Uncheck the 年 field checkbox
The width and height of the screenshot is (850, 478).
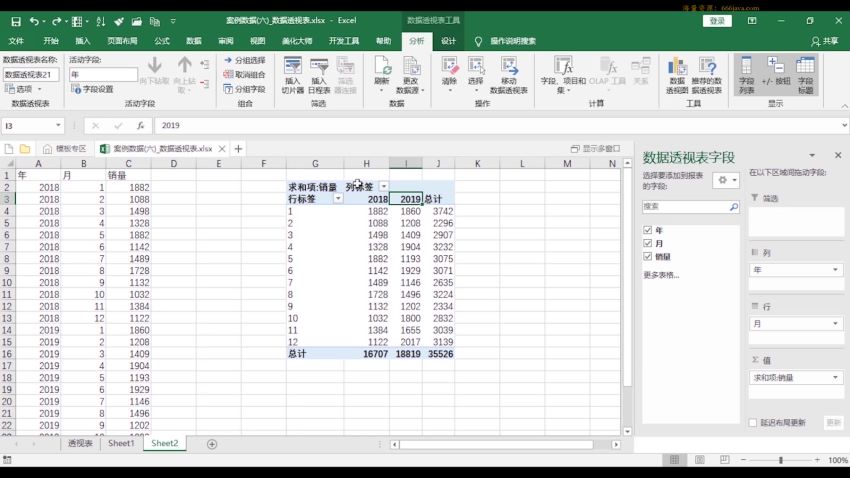pos(648,230)
